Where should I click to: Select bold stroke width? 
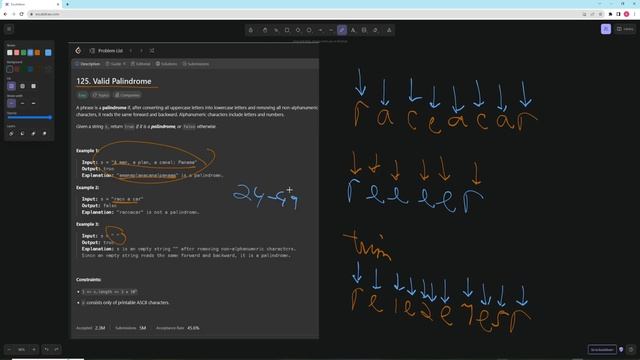(x=22, y=103)
